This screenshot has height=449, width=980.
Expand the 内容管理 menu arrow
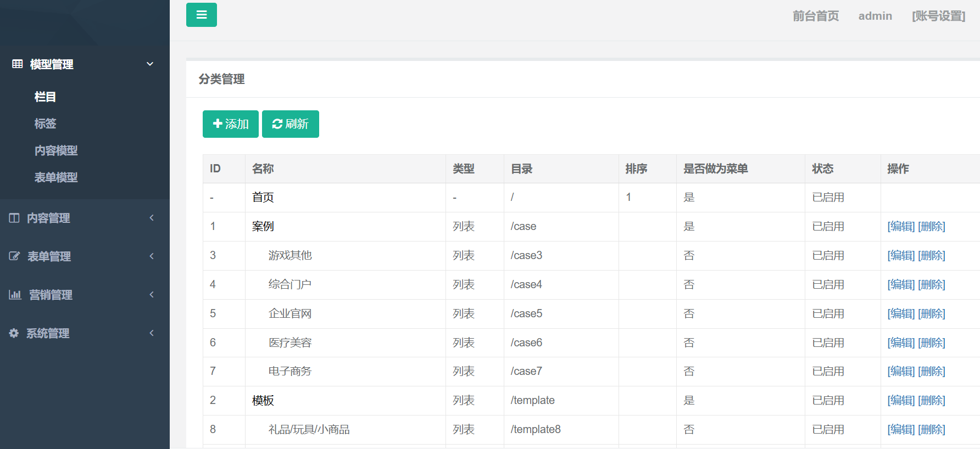152,218
